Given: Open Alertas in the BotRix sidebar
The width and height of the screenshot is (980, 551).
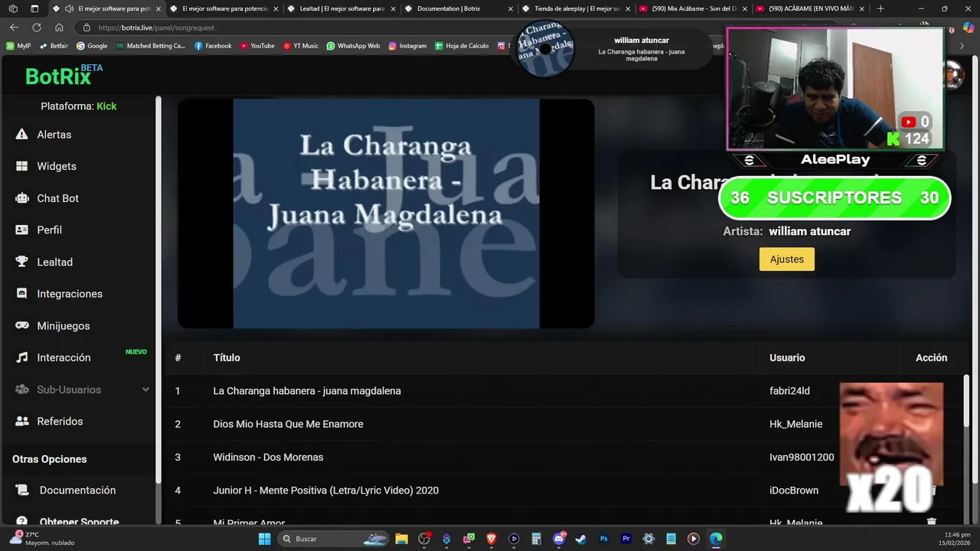Looking at the screenshot, I should coord(54,135).
